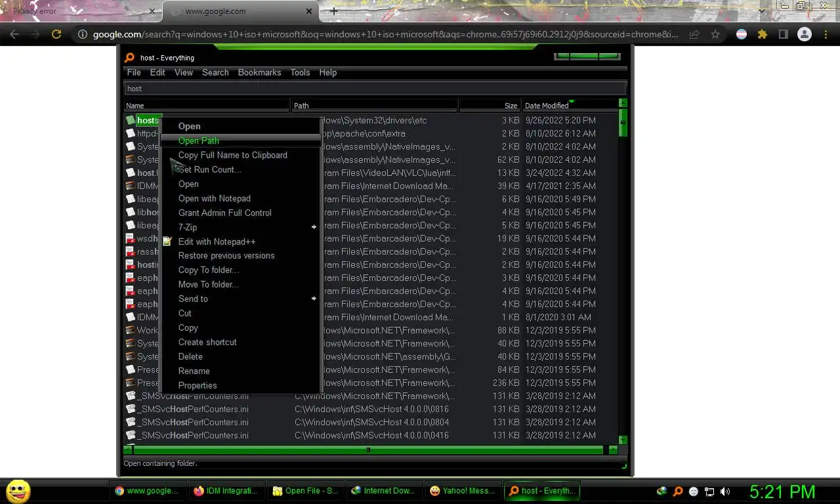The height and width of the screenshot is (504, 840).
Task: Expand the Send to submenu
Action: [x=240, y=299]
